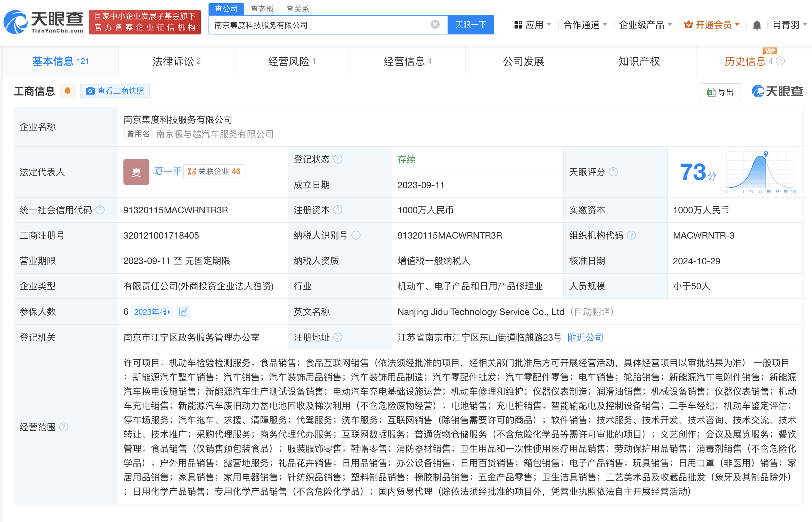Open 夏一平 profile link

(168, 171)
